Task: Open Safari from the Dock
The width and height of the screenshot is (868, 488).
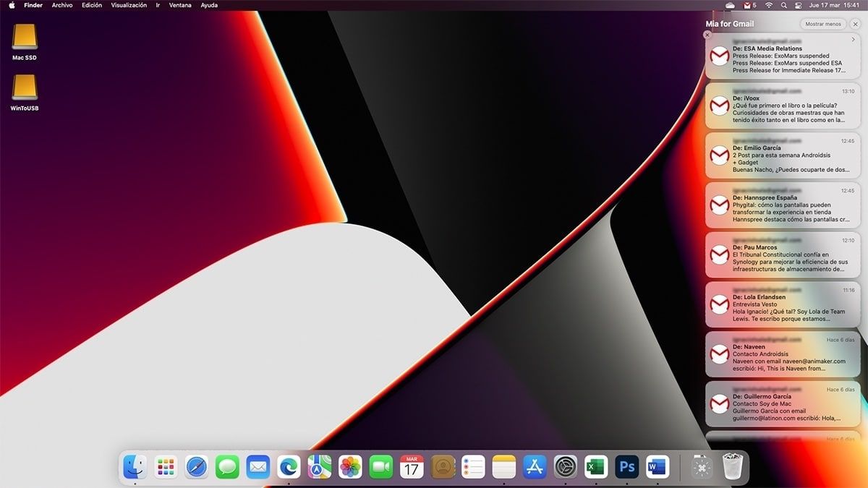Action: 195,468
